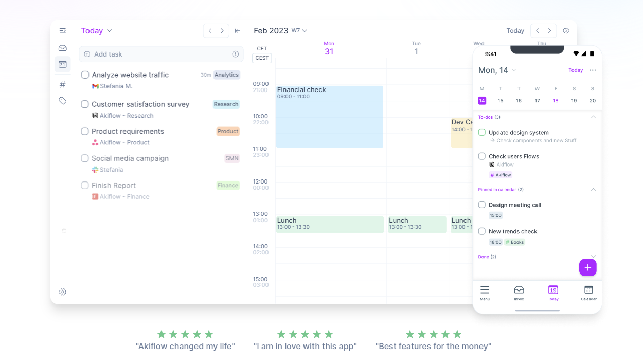Open the hashtag labels icon
Image resolution: width=643 pixels, height=364 pixels.
click(63, 84)
